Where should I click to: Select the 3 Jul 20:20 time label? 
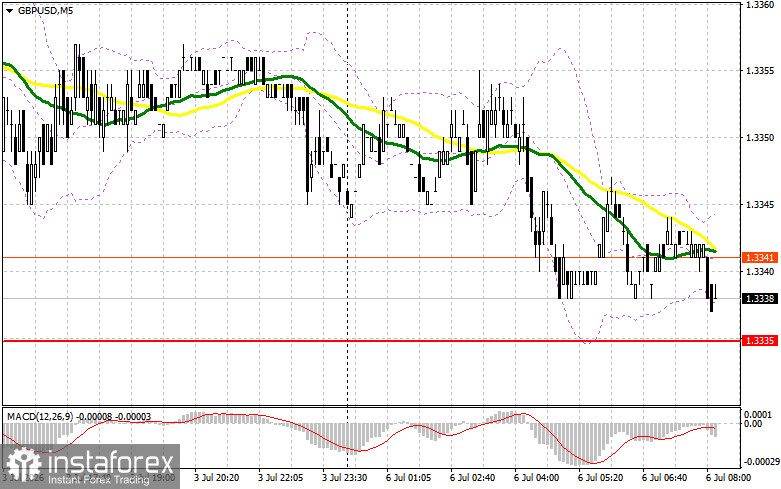(217, 478)
